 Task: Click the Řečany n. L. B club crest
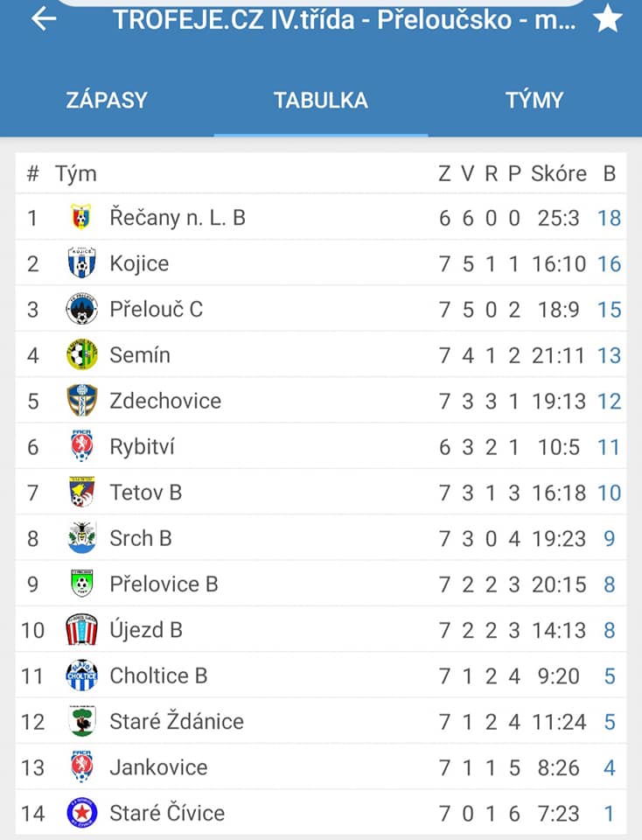coord(81,217)
